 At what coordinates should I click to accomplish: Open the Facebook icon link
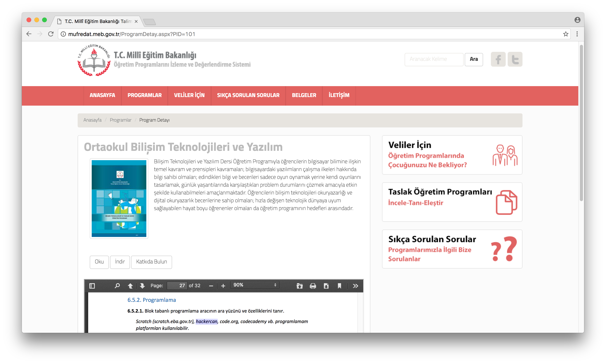click(x=498, y=59)
